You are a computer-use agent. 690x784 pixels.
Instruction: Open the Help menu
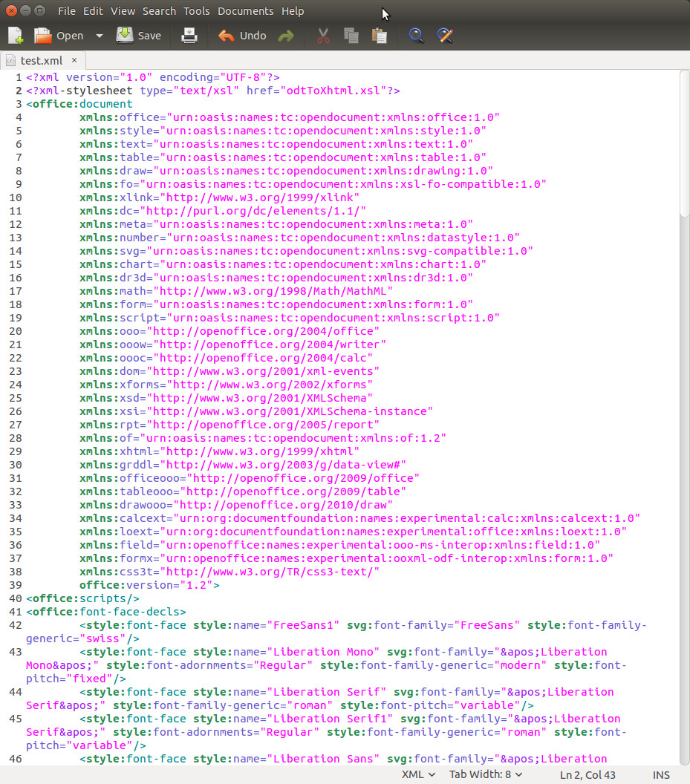click(x=293, y=11)
